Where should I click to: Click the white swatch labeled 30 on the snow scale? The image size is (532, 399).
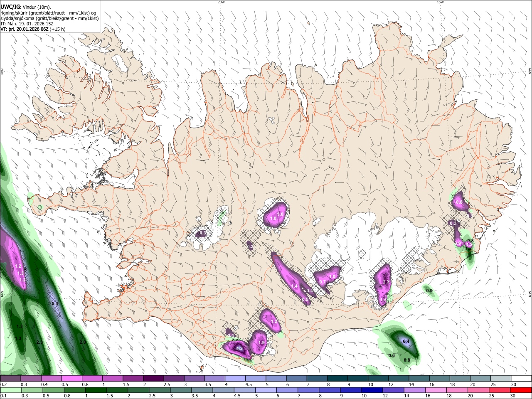tap(520, 378)
